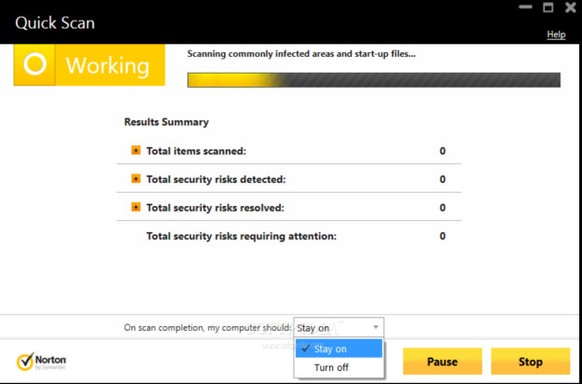Pause the running quick scan
Image resolution: width=582 pixels, height=384 pixels.
click(442, 361)
